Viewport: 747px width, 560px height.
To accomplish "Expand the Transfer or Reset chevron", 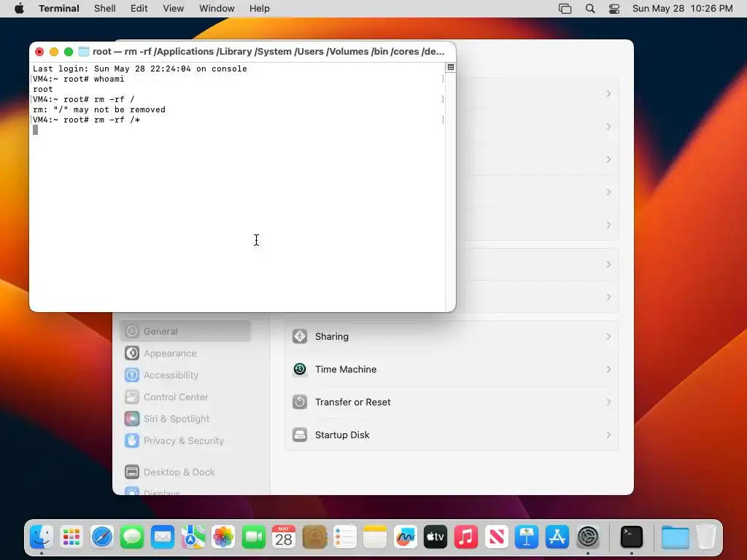I will (608, 402).
